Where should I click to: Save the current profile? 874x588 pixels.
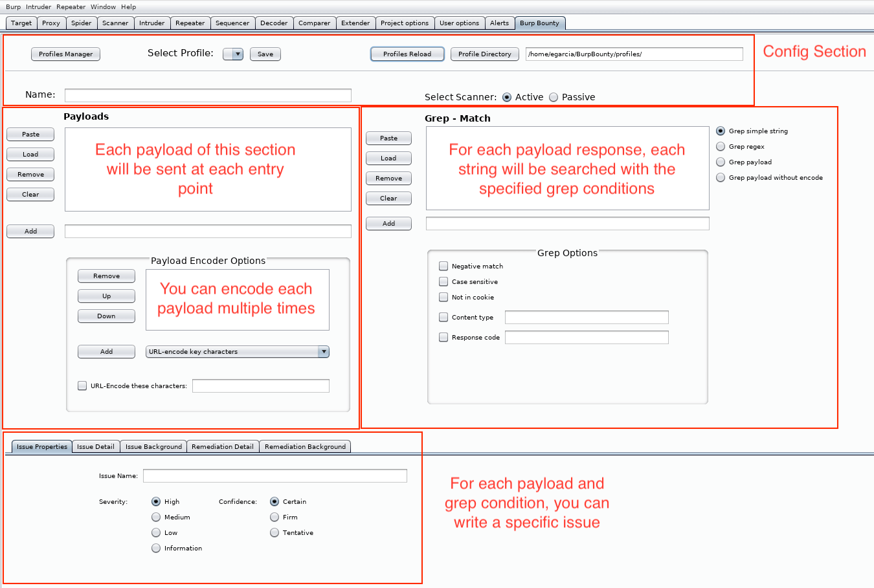(x=265, y=54)
